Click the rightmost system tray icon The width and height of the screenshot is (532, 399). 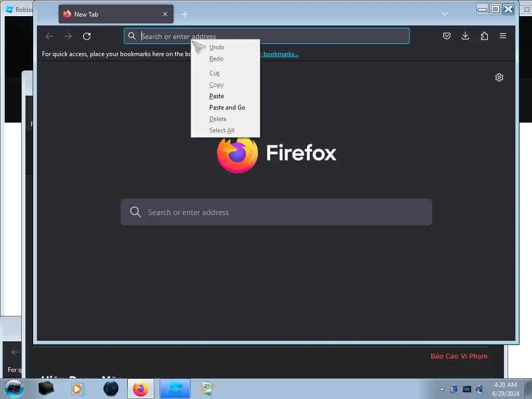480,389
